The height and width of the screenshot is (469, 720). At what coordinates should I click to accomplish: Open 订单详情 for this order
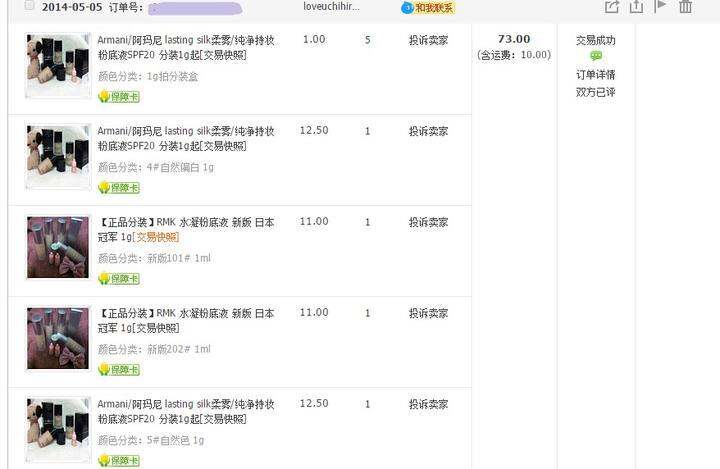point(596,74)
